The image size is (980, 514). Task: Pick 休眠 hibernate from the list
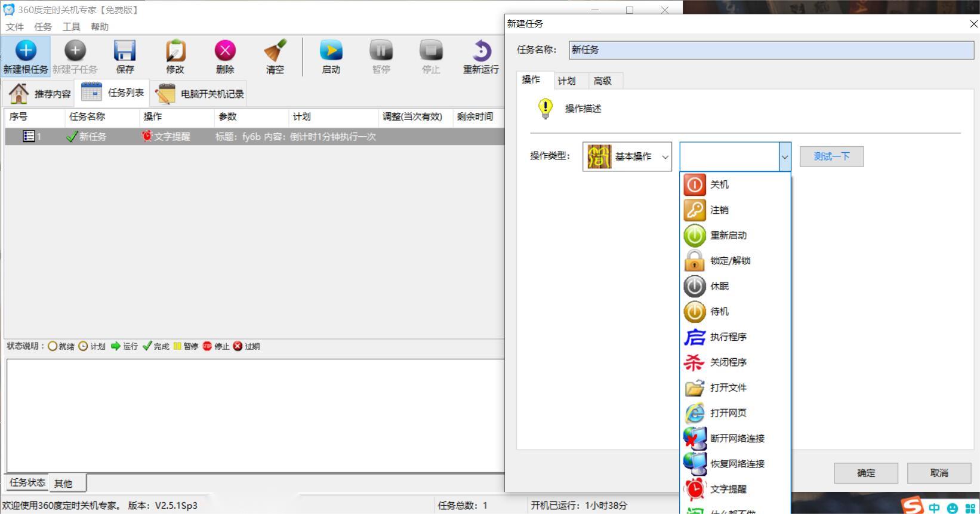coord(735,286)
